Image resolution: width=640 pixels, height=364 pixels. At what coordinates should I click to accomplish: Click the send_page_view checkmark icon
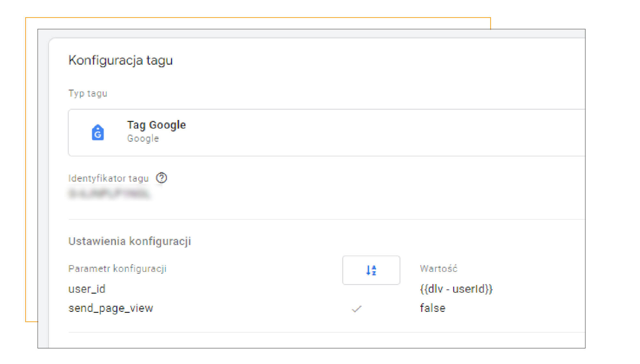point(356,309)
